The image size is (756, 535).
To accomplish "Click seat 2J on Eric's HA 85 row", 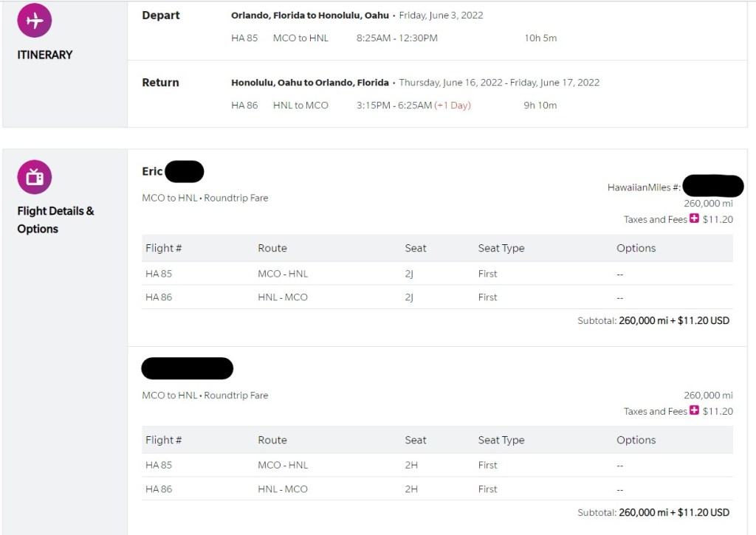I will click(x=409, y=274).
